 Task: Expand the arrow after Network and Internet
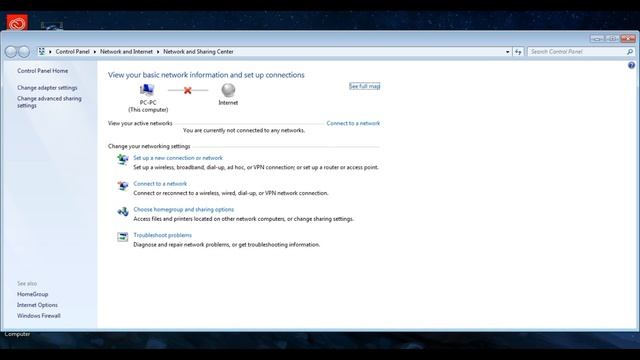point(158,52)
